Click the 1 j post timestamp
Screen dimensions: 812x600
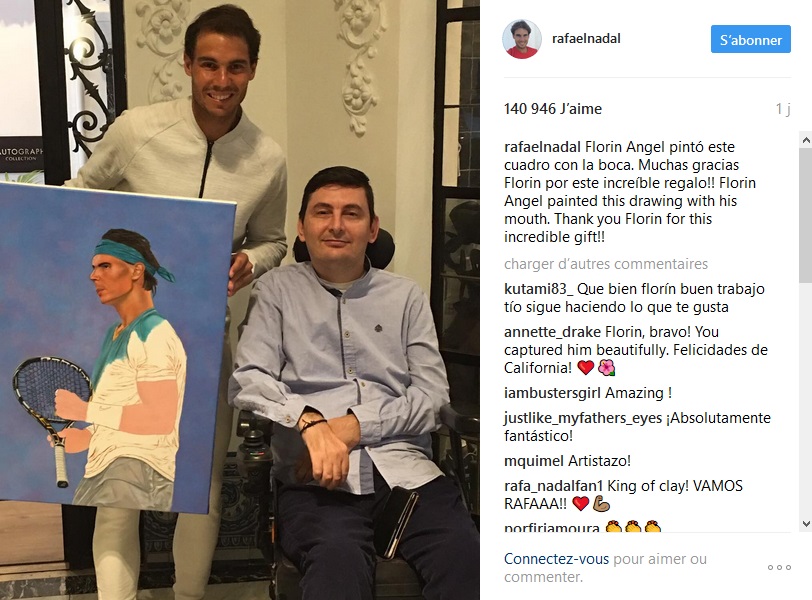782,109
